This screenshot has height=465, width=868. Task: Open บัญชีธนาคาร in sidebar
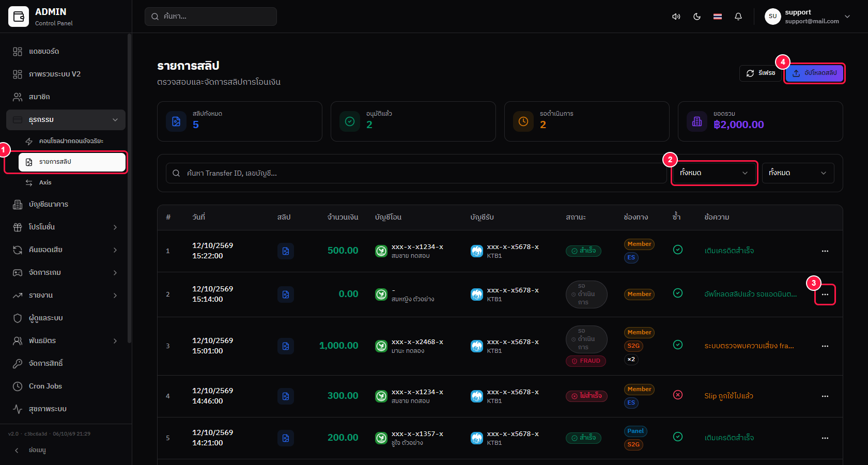click(66, 205)
